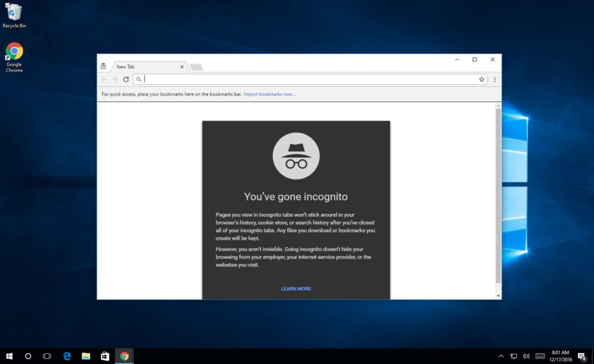This screenshot has width=594, height=364.
Task: Click the scrollbar down arrow
Action: pyautogui.click(x=498, y=296)
